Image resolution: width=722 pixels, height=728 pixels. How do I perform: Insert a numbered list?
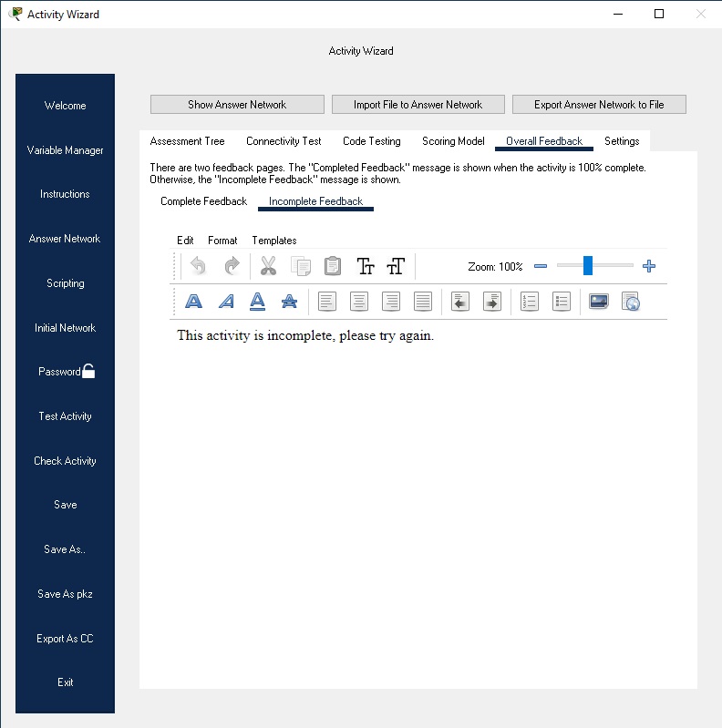[530, 302]
